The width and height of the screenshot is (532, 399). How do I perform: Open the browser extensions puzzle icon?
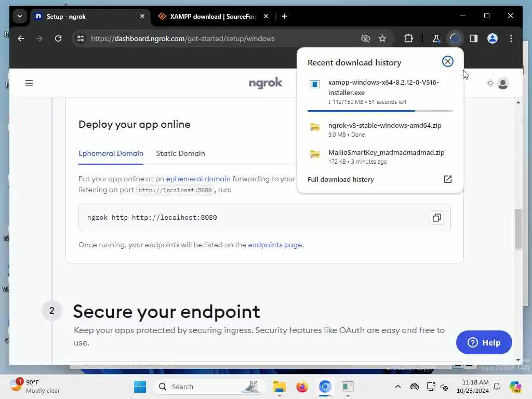point(408,38)
